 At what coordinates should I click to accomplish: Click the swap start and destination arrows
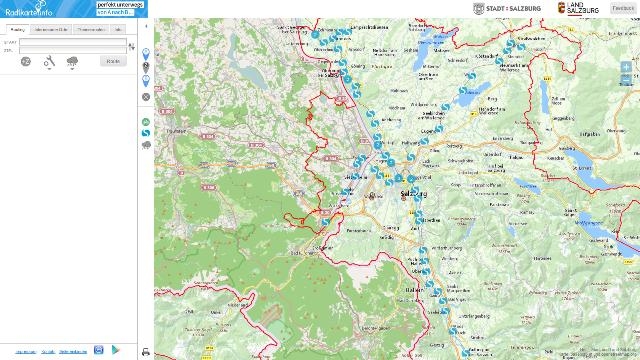click(131, 46)
